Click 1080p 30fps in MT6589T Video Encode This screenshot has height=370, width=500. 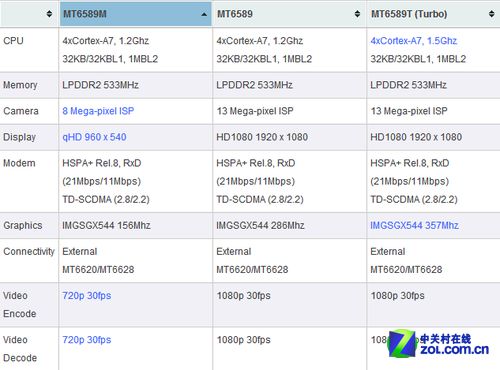point(397,296)
